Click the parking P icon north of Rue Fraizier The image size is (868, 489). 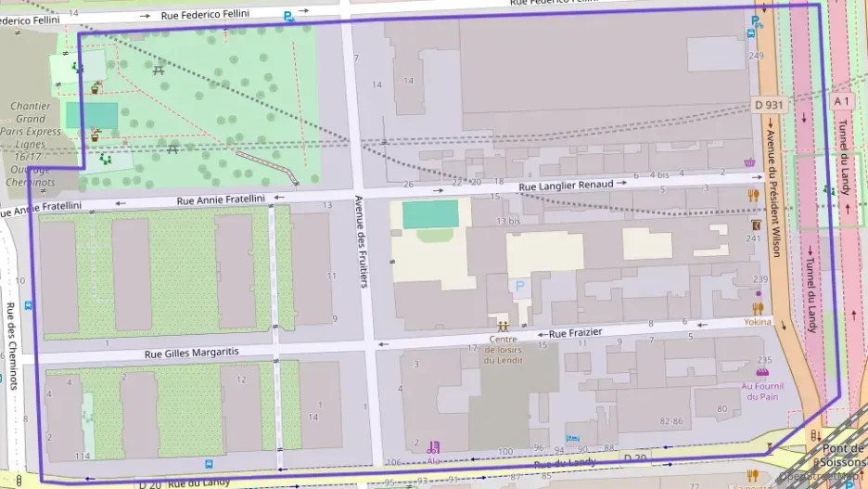pos(519,287)
